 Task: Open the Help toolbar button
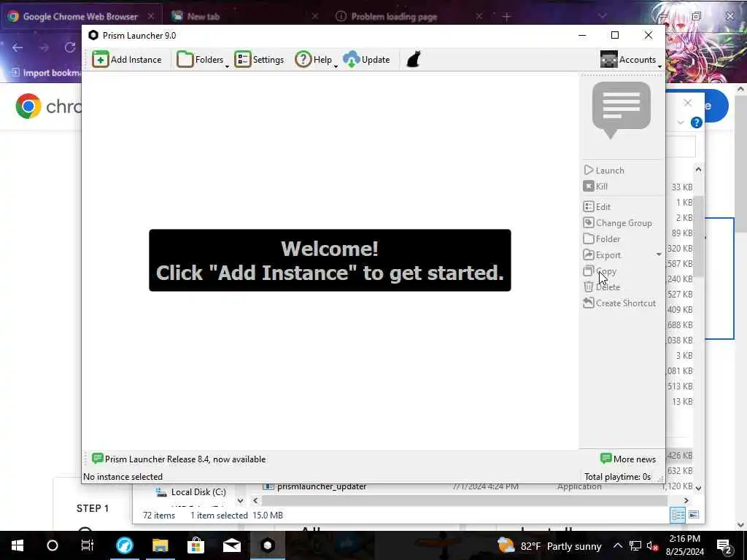[313, 60]
